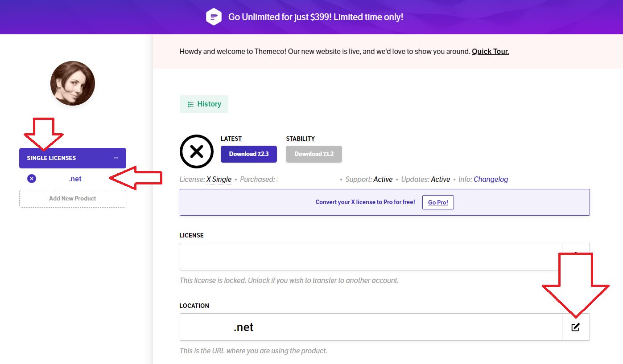The height and width of the screenshot is (364, 623).
Task: Click the X theme logo circle
Action: [197, 151]
